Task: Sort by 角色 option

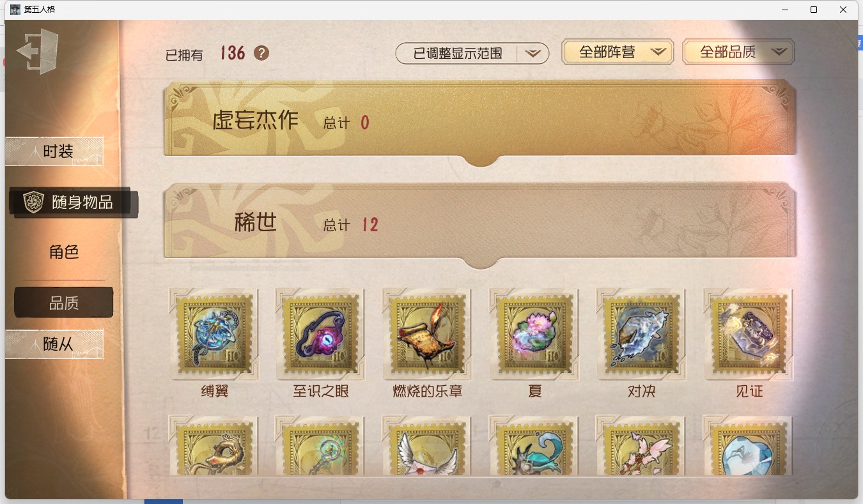Action: [64, 252]
